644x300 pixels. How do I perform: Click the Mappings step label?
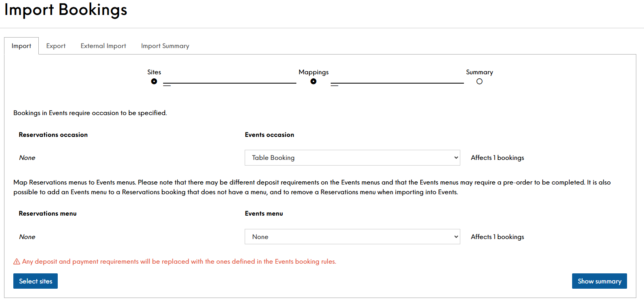tap(313, 72)
